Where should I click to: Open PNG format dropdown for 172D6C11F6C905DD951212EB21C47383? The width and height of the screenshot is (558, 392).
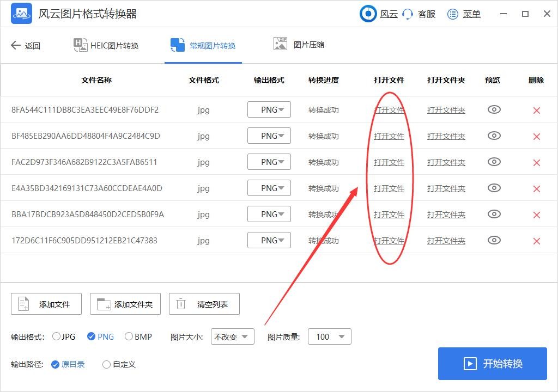coord(269,240)
